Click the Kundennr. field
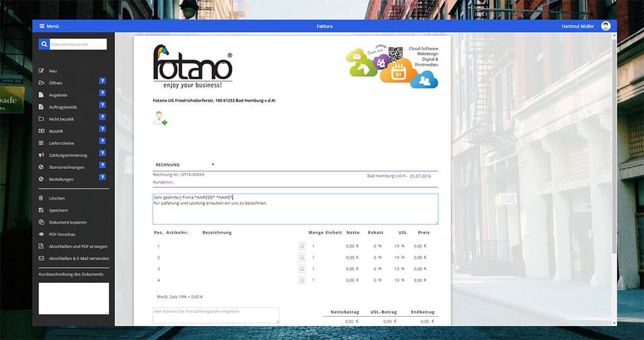The width and height of the screenshot is (644, 340). pyautogui.click(x=164, y=182)
